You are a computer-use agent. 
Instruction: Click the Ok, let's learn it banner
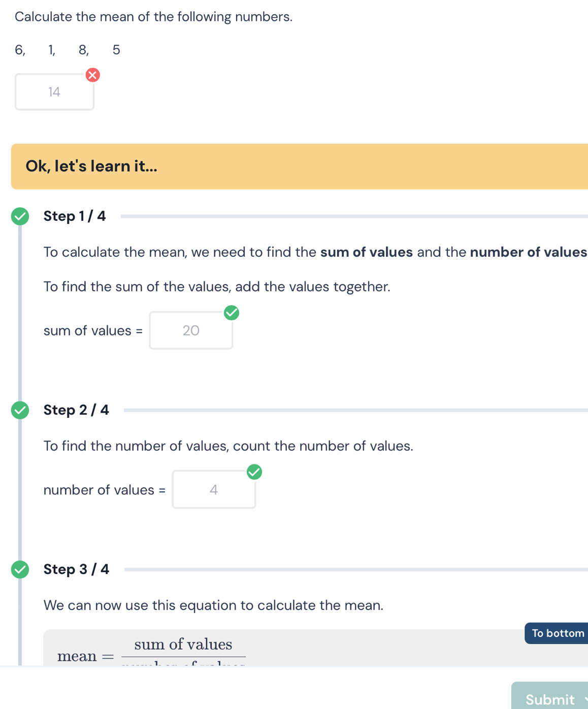coord(91,166)
